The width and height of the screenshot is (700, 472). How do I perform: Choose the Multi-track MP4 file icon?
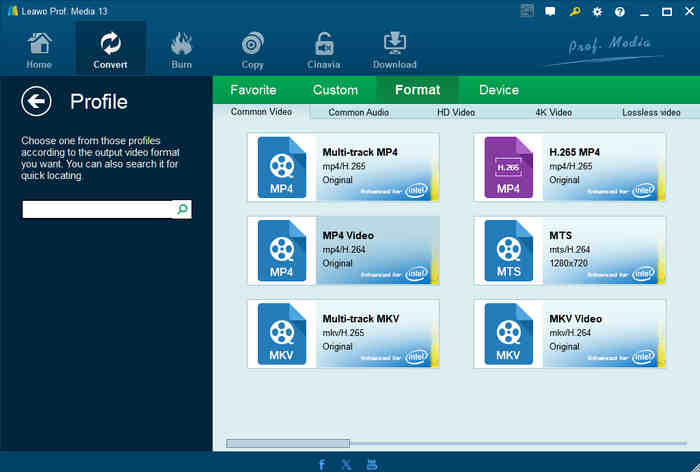tap(282, 167)
